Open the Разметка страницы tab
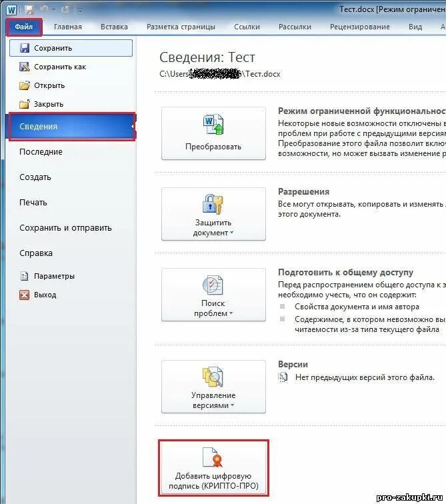Image resolution: width=446 pixels, height=504 pixels. point(181,27)
